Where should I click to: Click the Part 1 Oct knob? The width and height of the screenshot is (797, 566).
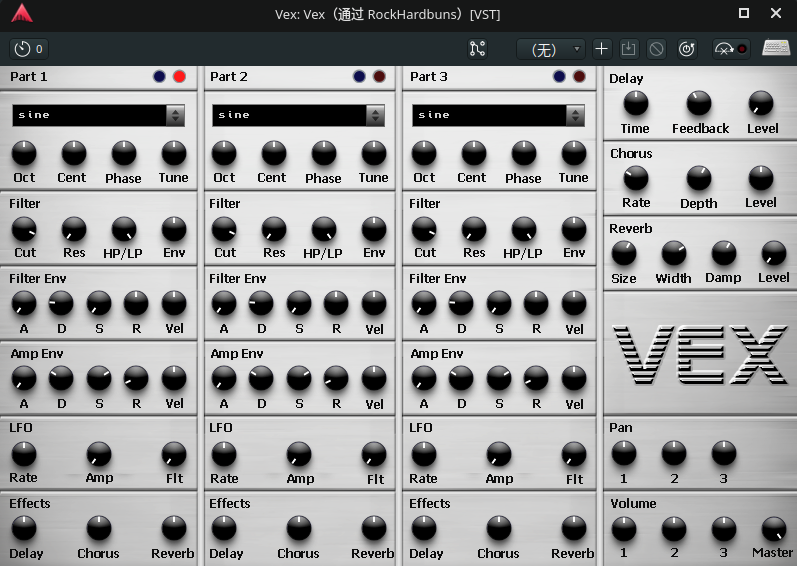pos(24,153)
